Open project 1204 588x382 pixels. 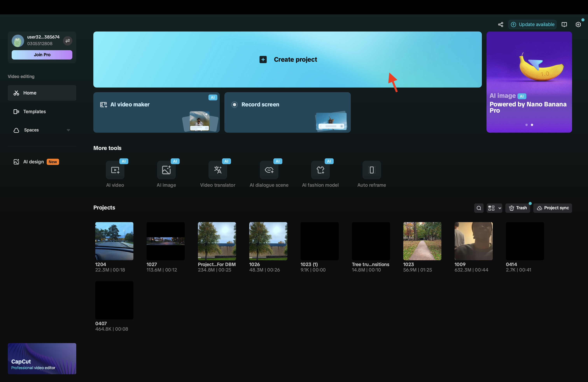coord(114,241)
